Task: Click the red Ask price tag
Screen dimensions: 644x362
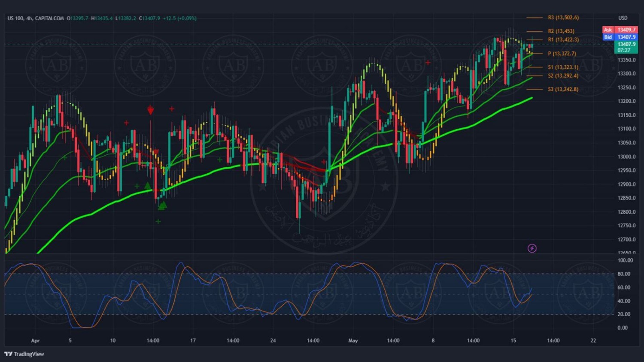Action: [620, 30]
